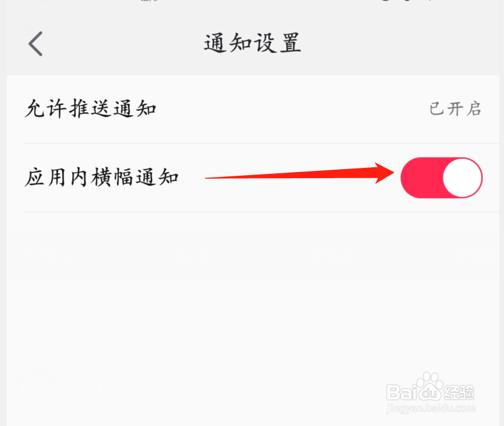The width and height of the screenshot is (504, 426).
Task: Click the red annotation arrow head
Action: click(385, 173)
